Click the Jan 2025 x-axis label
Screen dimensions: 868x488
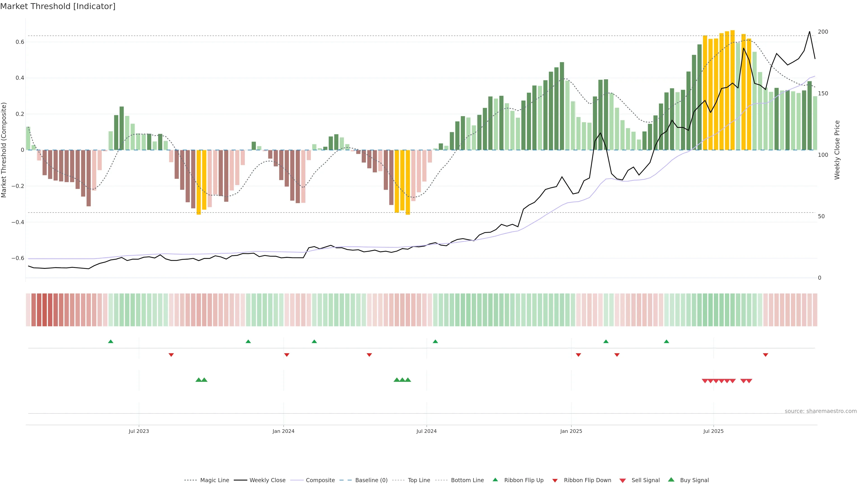click(x=571, y=431)
